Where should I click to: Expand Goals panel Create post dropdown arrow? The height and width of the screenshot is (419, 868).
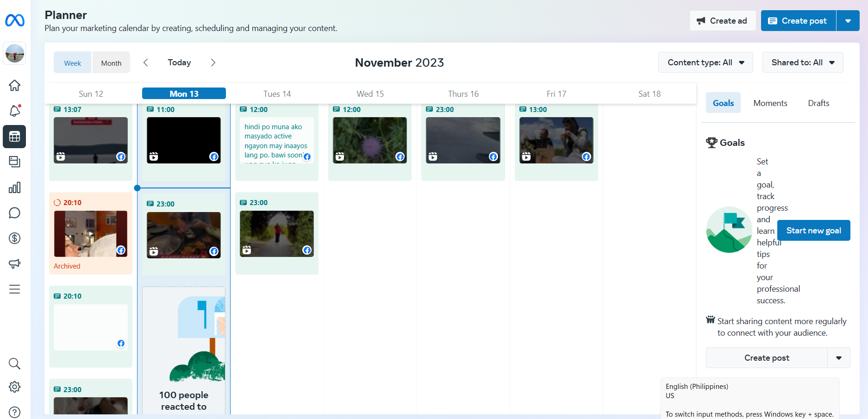pos(839,358)
